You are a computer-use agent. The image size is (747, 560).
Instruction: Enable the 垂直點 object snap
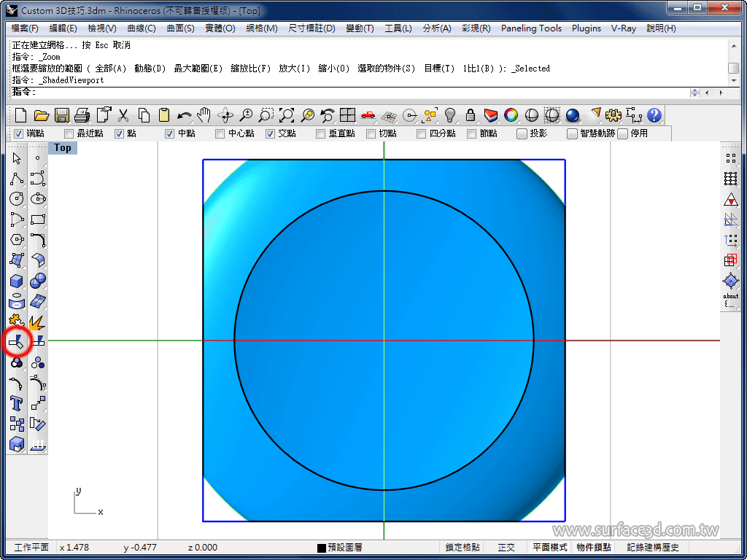[x=321, y=134]
